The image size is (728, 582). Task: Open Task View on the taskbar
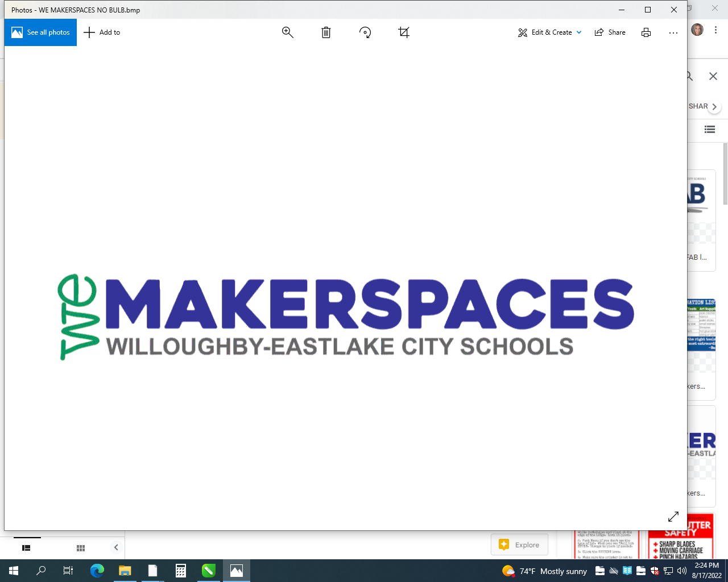pyautogui.click(x=68, y=571)
